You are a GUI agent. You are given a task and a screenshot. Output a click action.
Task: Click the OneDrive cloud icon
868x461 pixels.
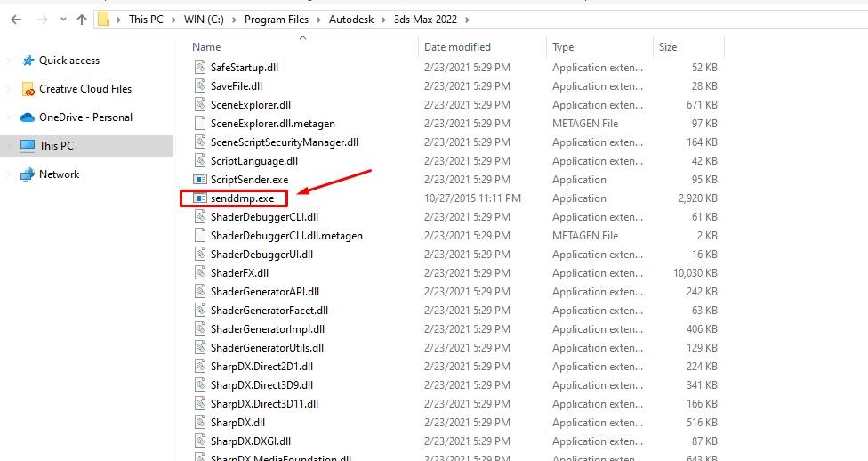pyautogui.click(x=28, y=117)
